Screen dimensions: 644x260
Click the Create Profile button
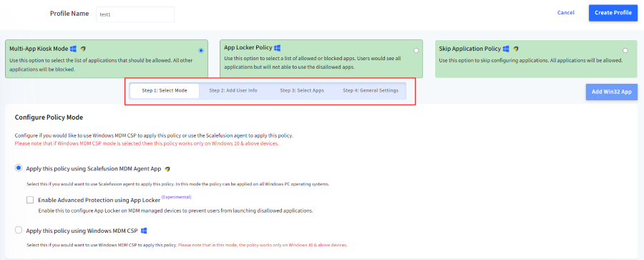613,13
